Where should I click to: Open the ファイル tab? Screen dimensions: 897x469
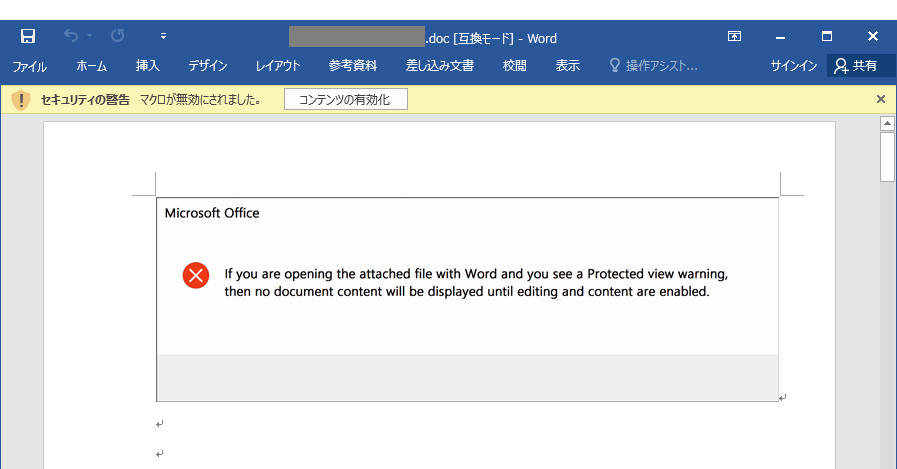coord(30,66)
